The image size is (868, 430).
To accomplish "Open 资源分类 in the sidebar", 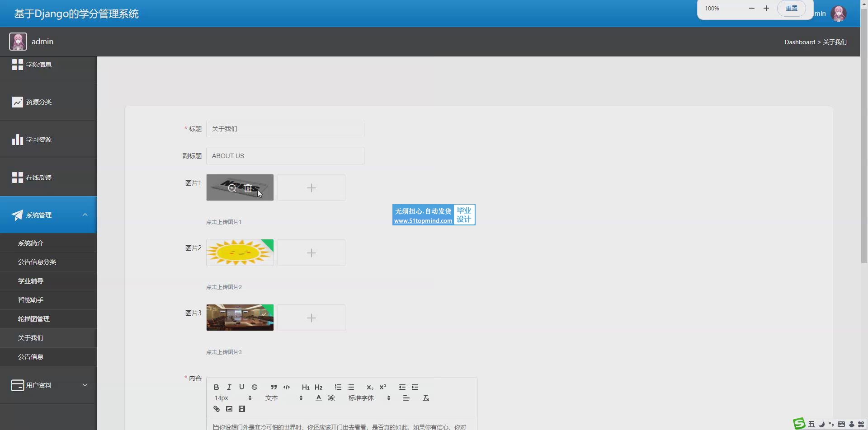I will pyautogui.click(x=48, y=102).
